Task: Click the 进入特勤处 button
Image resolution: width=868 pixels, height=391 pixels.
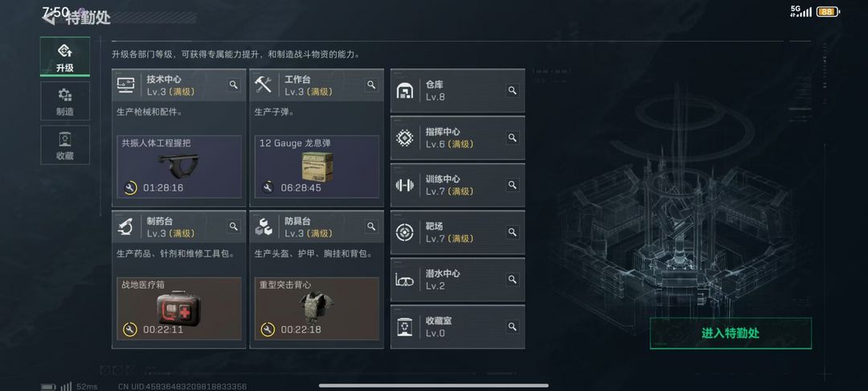Action: tap(731, 333)
